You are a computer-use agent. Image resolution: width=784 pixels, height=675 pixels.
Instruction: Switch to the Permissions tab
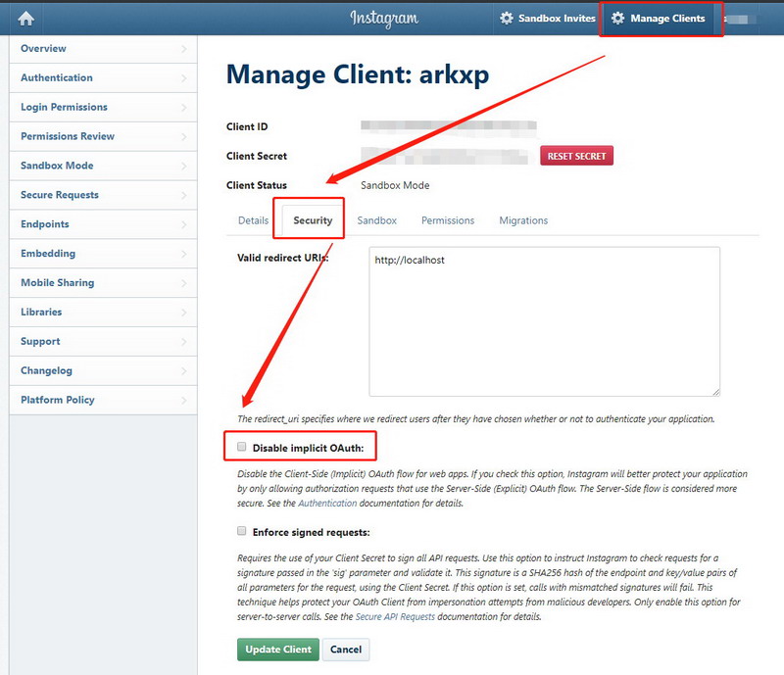tap(448, 220)
